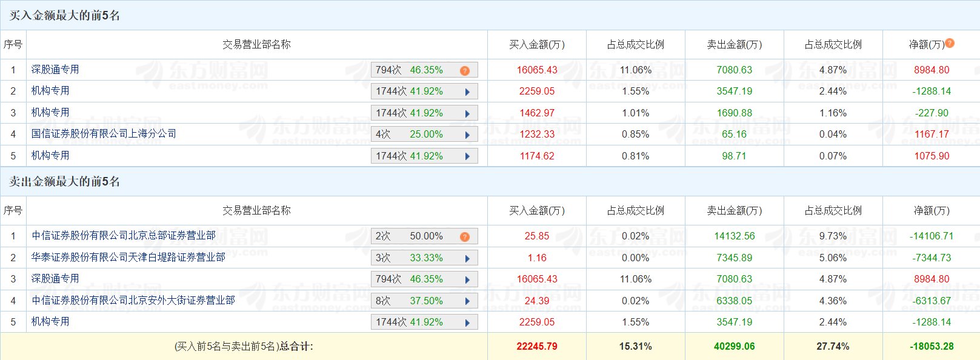
Task: Click the 8次 37.50% stats box text
Action: [409, 301]
